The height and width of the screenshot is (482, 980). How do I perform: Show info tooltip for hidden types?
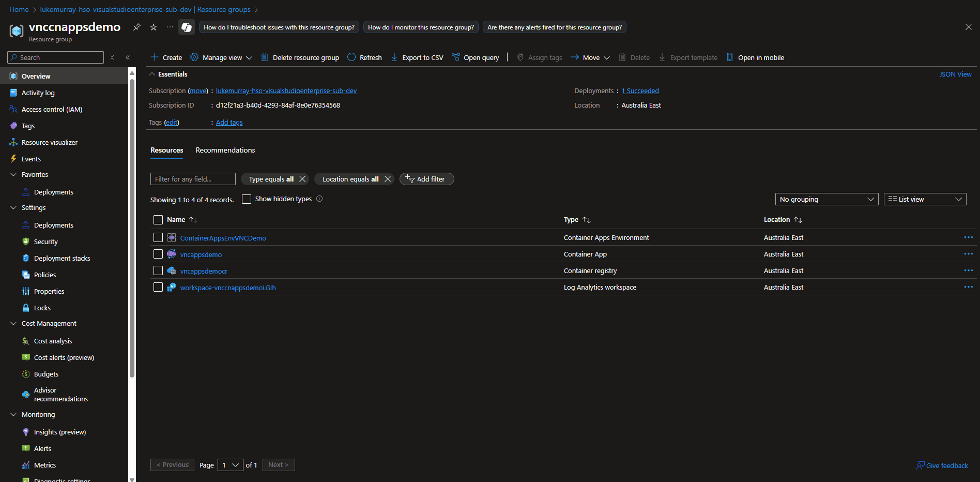click(319, 199)
